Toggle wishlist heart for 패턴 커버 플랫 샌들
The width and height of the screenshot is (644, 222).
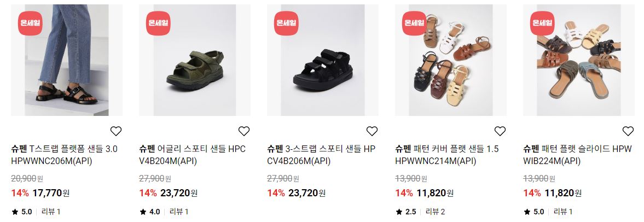tap(500, 131)
